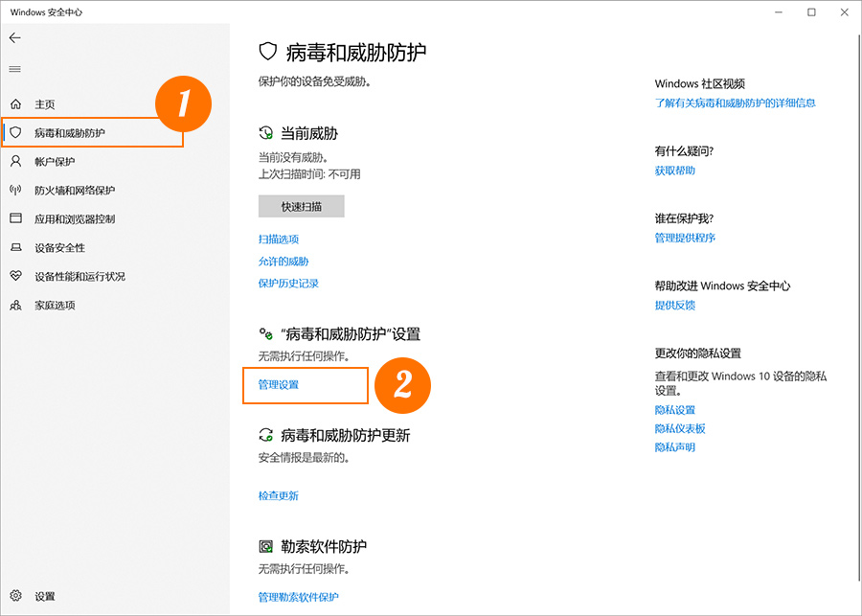Click the back arrow icon
Screen dimensions: 862x616
pos(14,37)
